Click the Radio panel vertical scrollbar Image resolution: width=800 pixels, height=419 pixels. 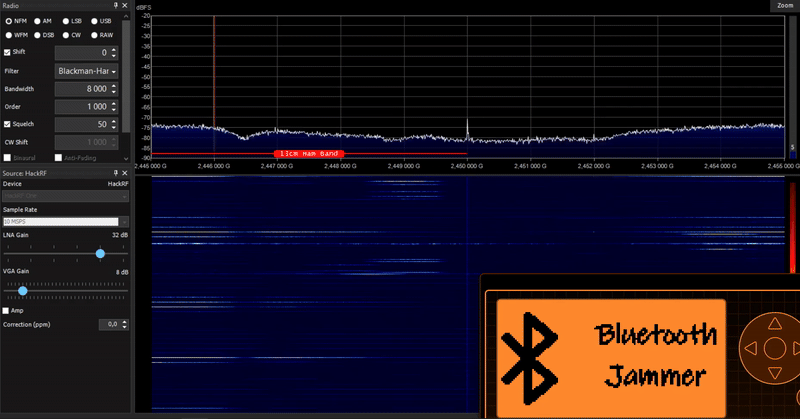pyautogui.click(x=126, y=77)
